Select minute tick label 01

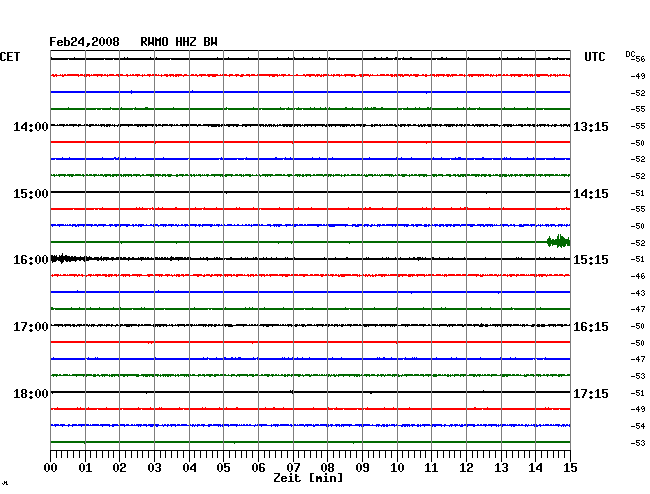(85, 467)
